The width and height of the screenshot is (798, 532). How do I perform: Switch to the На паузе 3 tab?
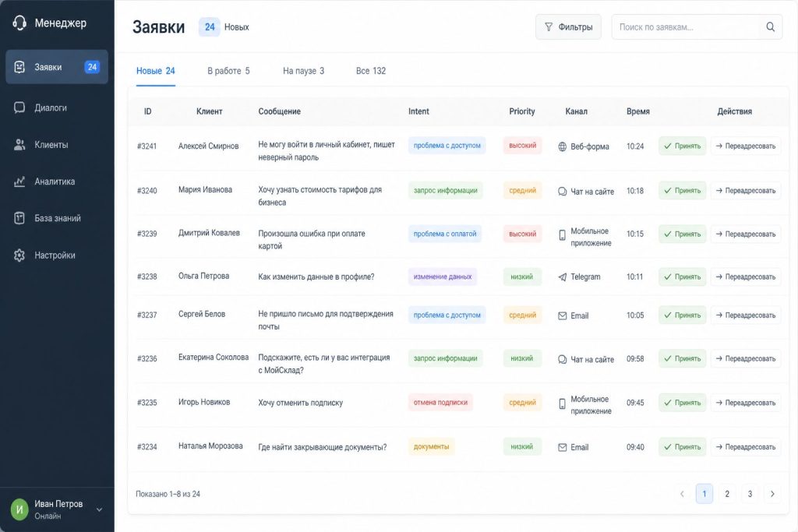303,71
